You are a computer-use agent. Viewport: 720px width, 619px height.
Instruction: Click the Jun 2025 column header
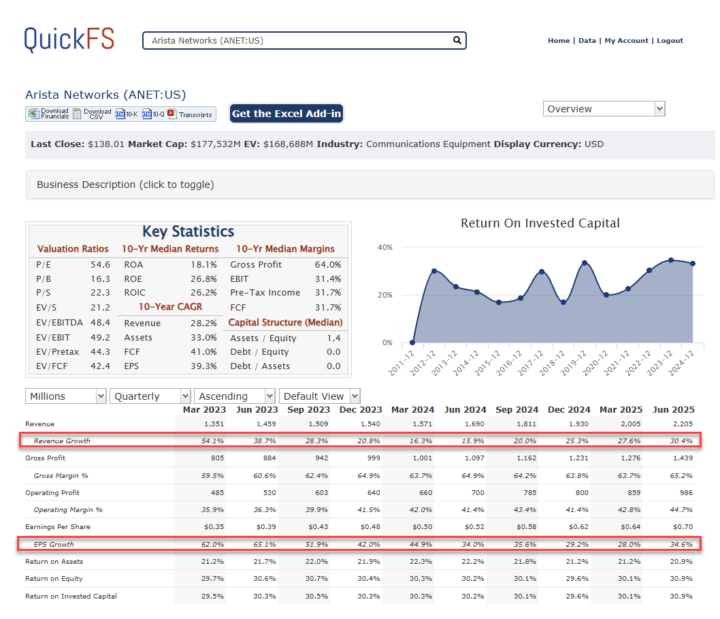(x=674, y=410)
